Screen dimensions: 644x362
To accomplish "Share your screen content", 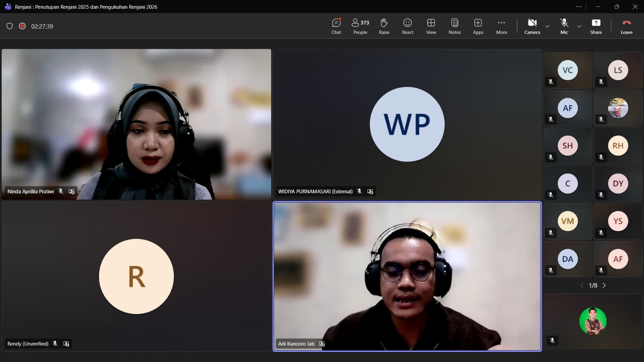I will tap(596, 26).
